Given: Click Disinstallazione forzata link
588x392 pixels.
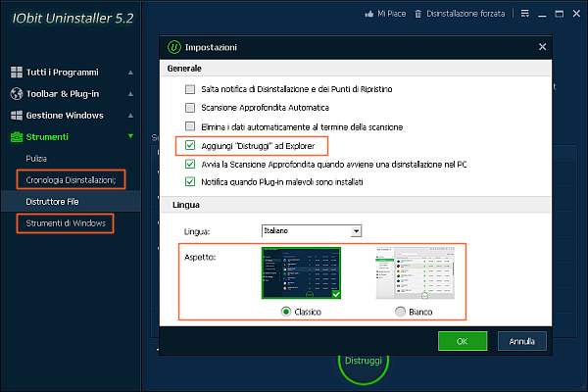Looking at the screenshot, I should [465, 14].
